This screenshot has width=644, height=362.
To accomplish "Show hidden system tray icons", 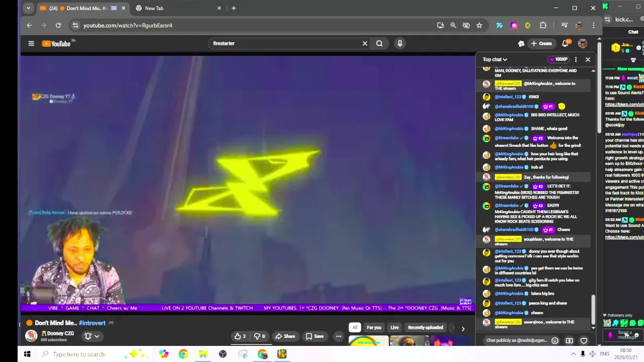I will point(573,354).
